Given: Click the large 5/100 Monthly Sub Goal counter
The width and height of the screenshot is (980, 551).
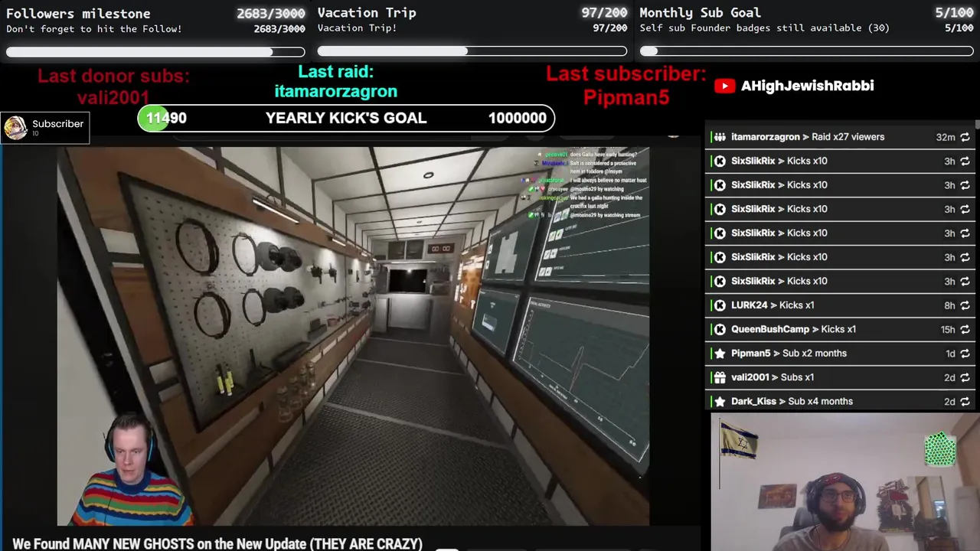Looking at the screenshot, I should (954, 12).
